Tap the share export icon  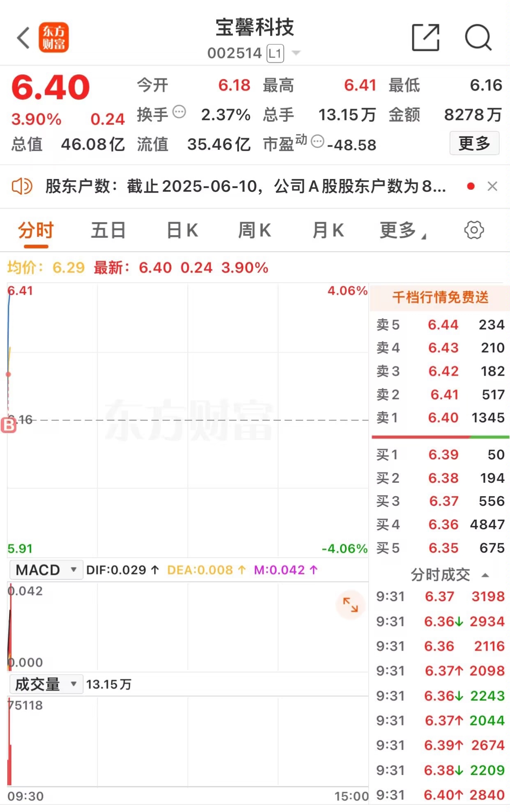(x=425, y=37)
